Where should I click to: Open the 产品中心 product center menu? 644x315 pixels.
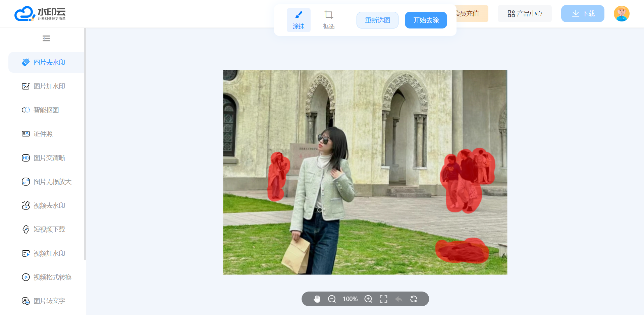525,14
